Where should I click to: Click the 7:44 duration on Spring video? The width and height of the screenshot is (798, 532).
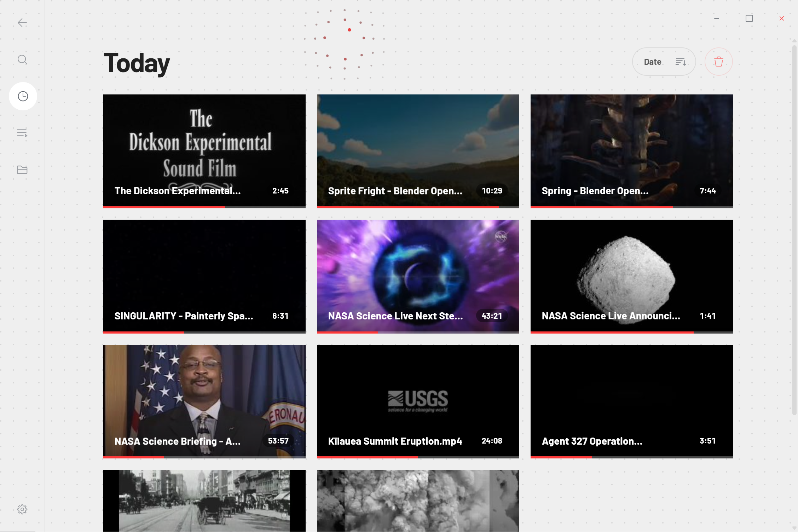coord(708,191)
